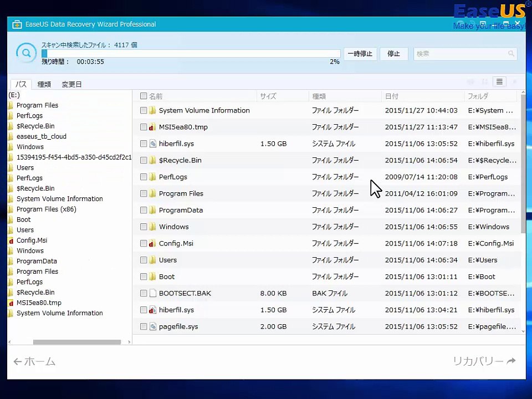Click the 一時停止 pause button
The image size is (532, 399).
(360, 54)
